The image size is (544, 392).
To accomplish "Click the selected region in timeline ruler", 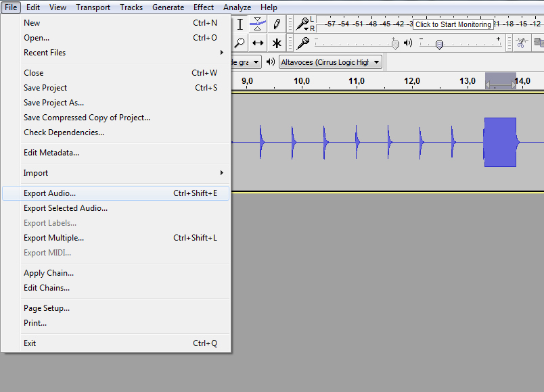I will click(x=500, y=81).
